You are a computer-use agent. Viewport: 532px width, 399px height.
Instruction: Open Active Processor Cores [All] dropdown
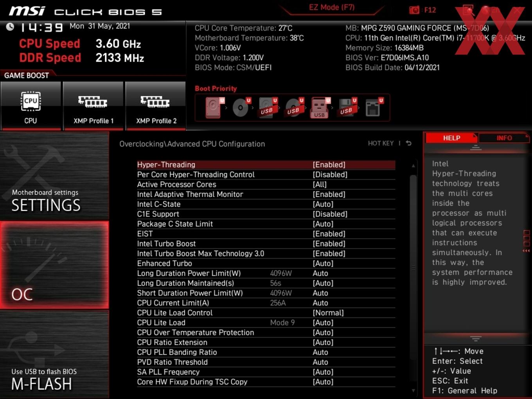click(320, 185)
